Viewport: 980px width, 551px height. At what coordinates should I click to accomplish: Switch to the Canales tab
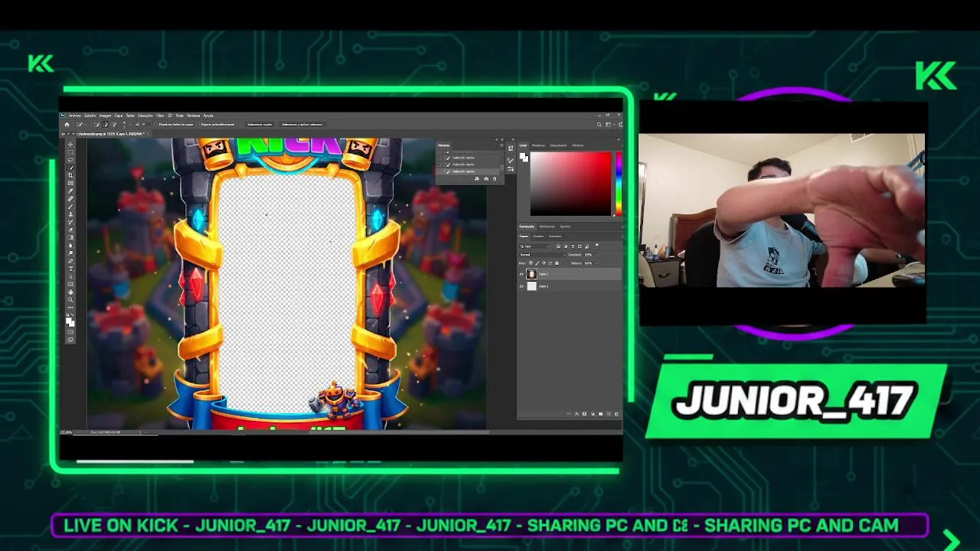(538, 236)
